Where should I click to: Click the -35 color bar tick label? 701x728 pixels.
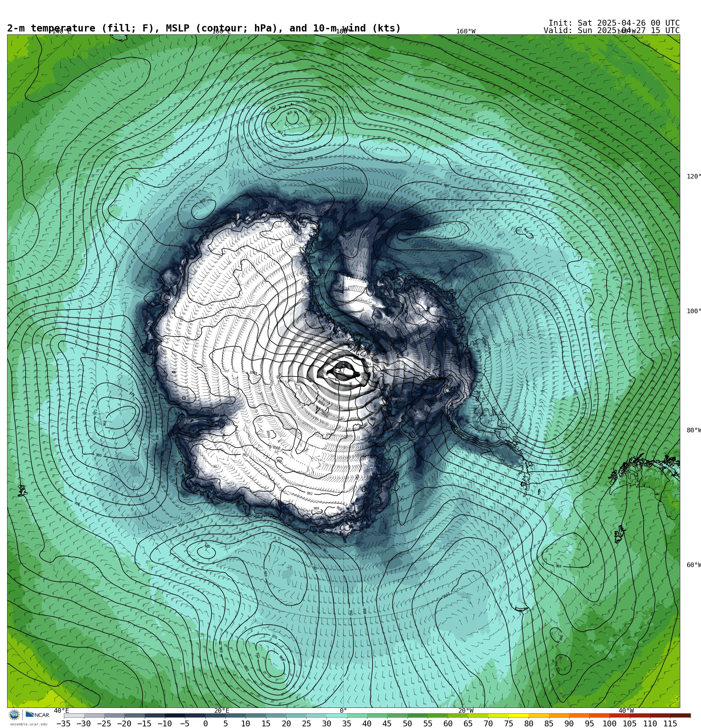click(64, 723)
